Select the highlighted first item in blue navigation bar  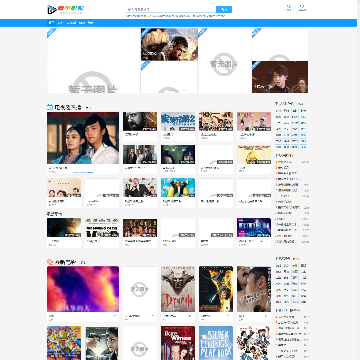point(52,23)
